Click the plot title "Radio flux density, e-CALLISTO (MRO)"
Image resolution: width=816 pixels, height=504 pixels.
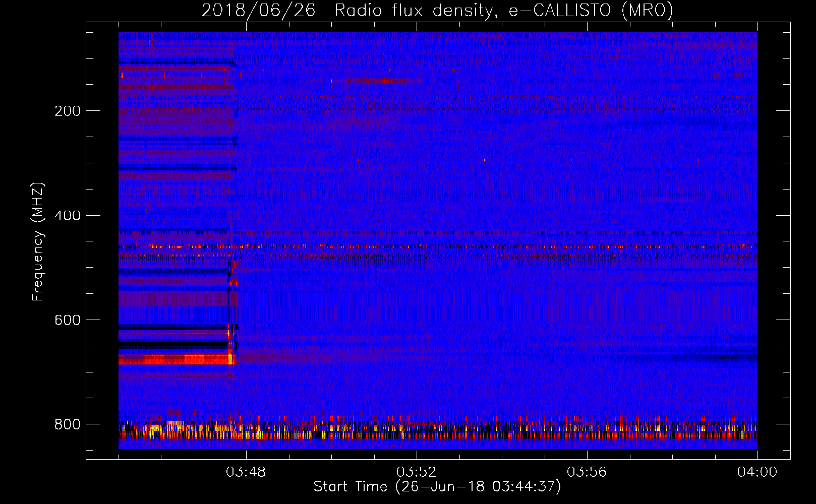(503, 10)
